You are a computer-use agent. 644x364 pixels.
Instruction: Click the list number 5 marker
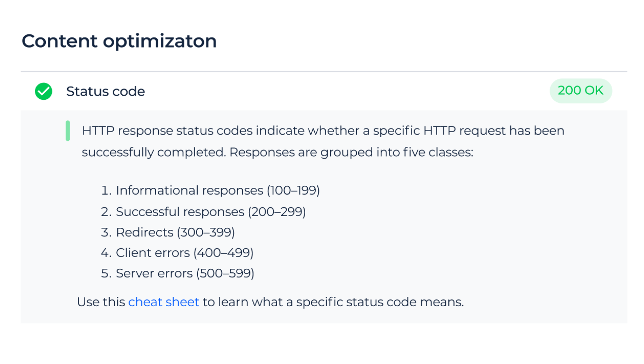tap(106, 273)
